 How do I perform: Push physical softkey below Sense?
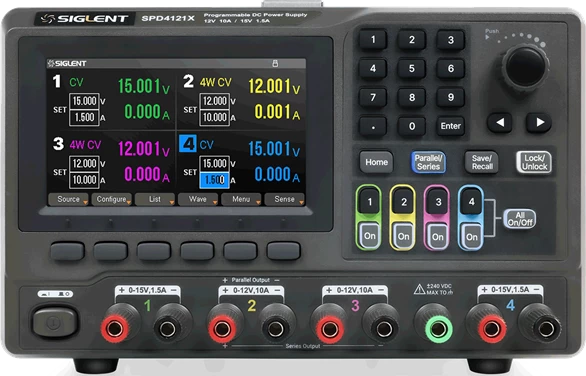point(284,251)
